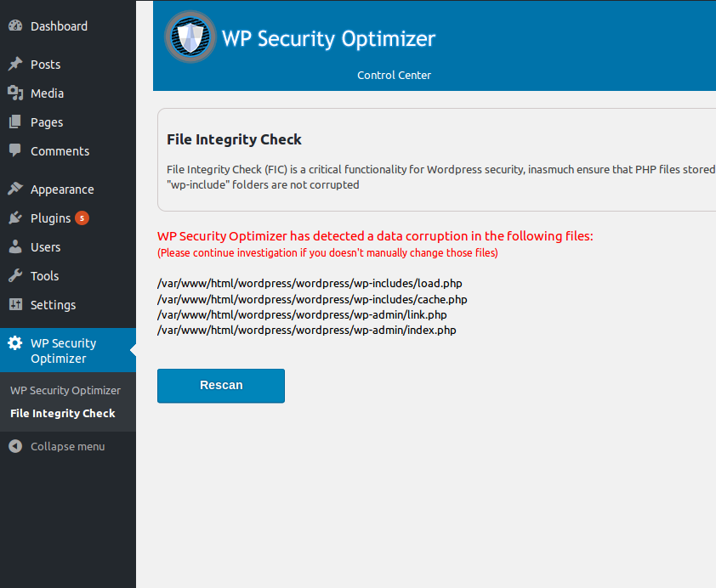
Task: Click the Posts pushpin icon
Action: [x=15, y=64]
